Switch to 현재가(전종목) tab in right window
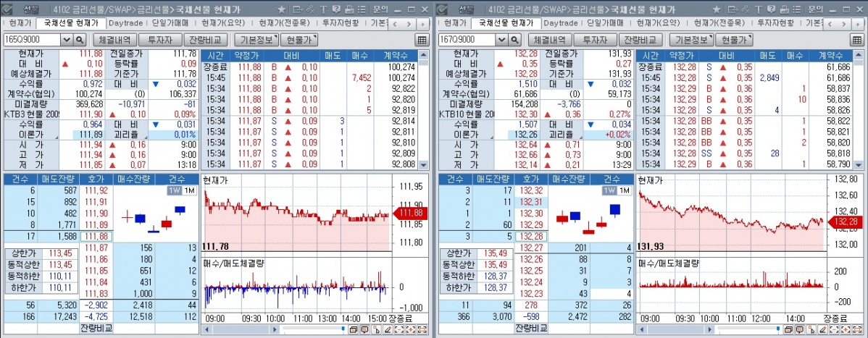This screenshot has width=868, height=338. [718, 23]
